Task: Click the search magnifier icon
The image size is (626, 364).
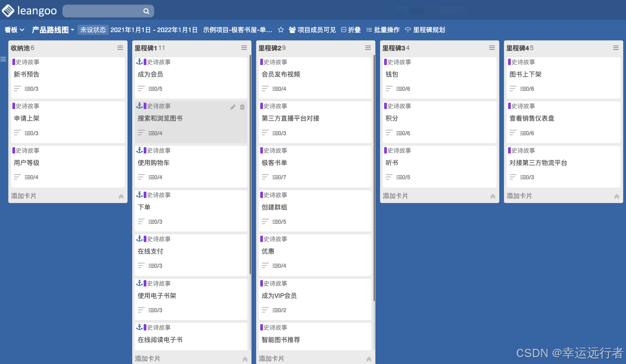Action: tap(146, 11)
